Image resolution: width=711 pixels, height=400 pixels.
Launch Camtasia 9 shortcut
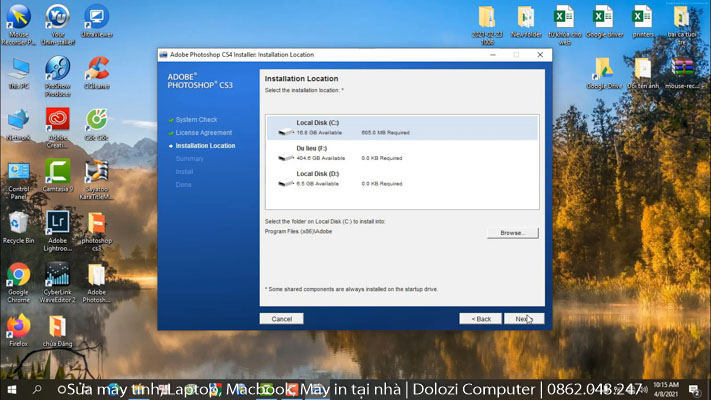coord(57,172)
